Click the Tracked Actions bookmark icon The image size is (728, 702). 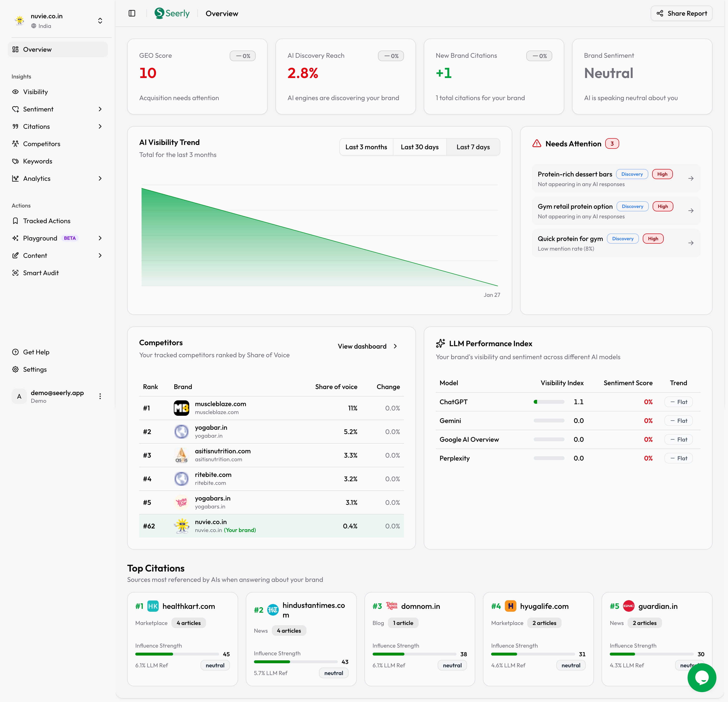pyautogui.click(x=15, y=221)
